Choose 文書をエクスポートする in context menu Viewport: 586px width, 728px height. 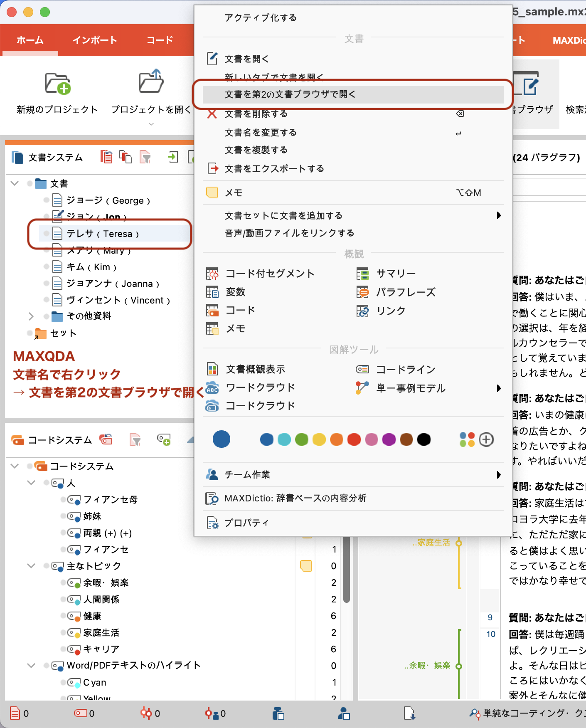coord(274,169)
